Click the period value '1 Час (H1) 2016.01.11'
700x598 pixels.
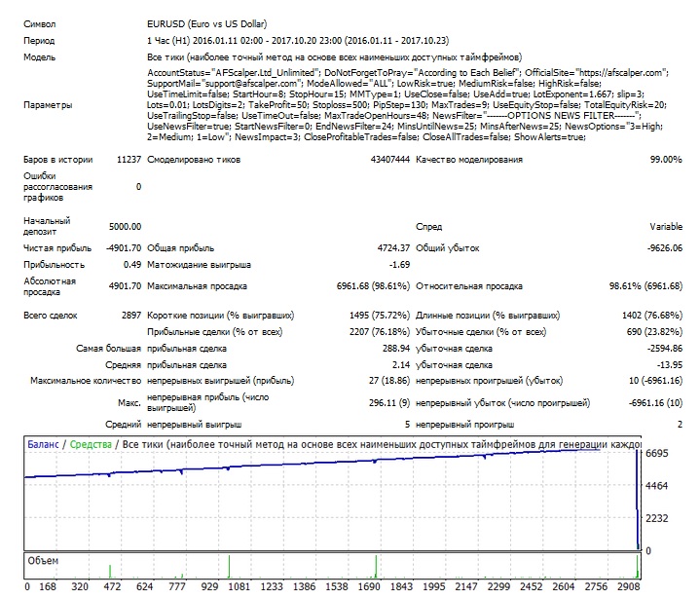298,41
